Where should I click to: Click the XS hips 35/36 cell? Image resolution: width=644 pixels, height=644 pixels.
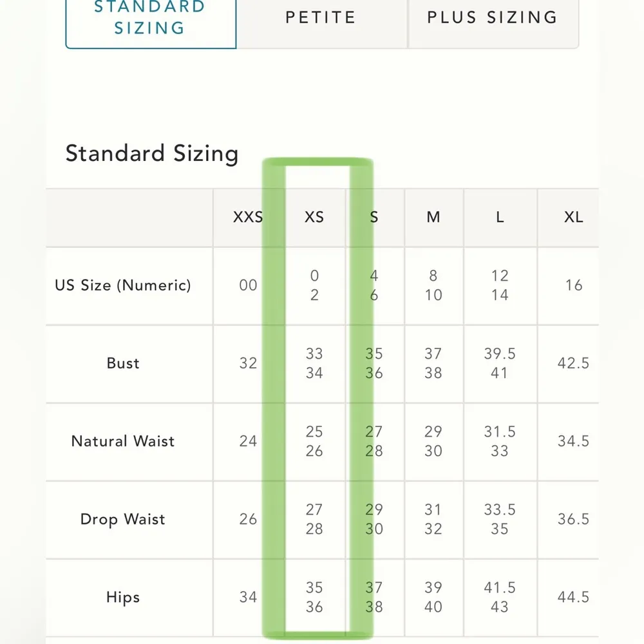(314, 597)
